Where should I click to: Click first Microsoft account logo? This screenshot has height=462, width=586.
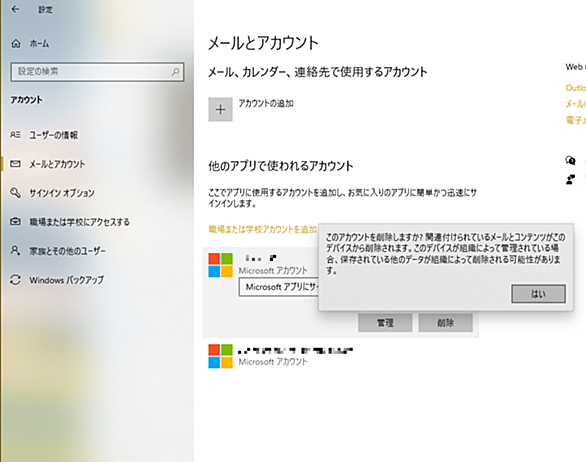point(220,265)
